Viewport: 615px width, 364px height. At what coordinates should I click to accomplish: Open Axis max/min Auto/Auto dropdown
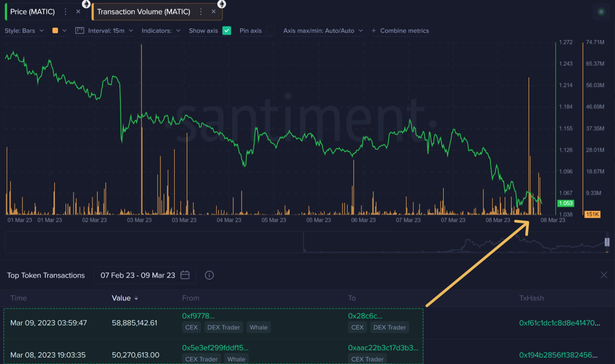click(x=323, y=30)
